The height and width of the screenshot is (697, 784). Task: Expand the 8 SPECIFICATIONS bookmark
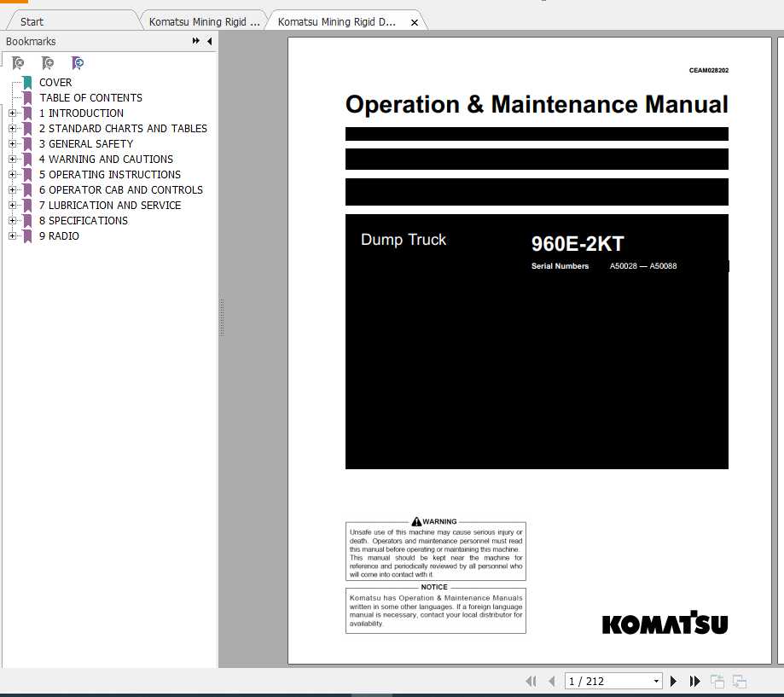12,220
